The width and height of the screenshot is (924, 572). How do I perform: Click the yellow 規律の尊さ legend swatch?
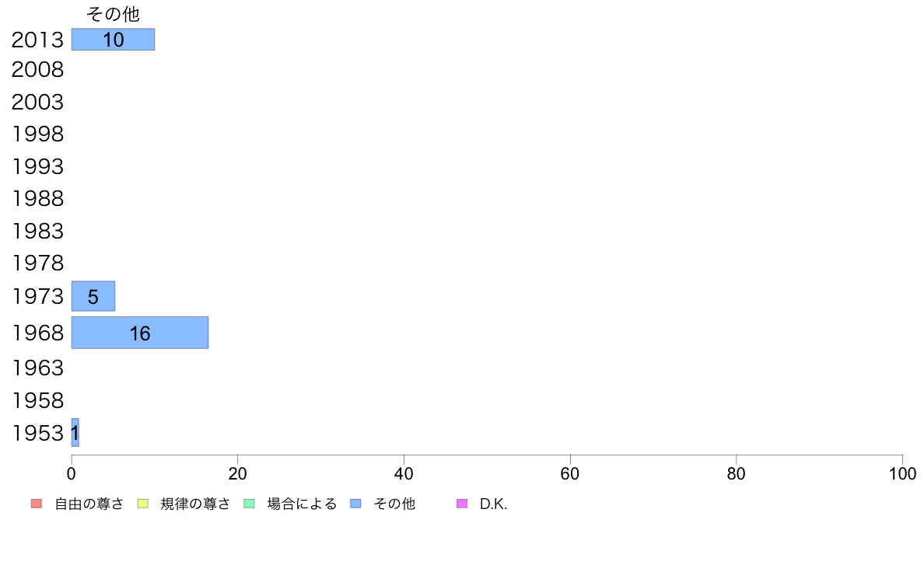[x=142, y=504]
